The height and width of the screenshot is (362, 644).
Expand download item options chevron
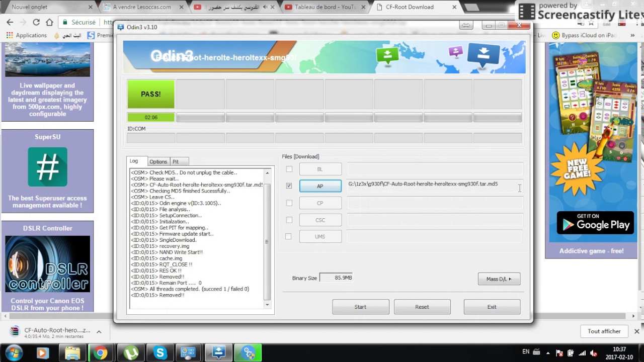pyautogui.click(x=99, y=331)
